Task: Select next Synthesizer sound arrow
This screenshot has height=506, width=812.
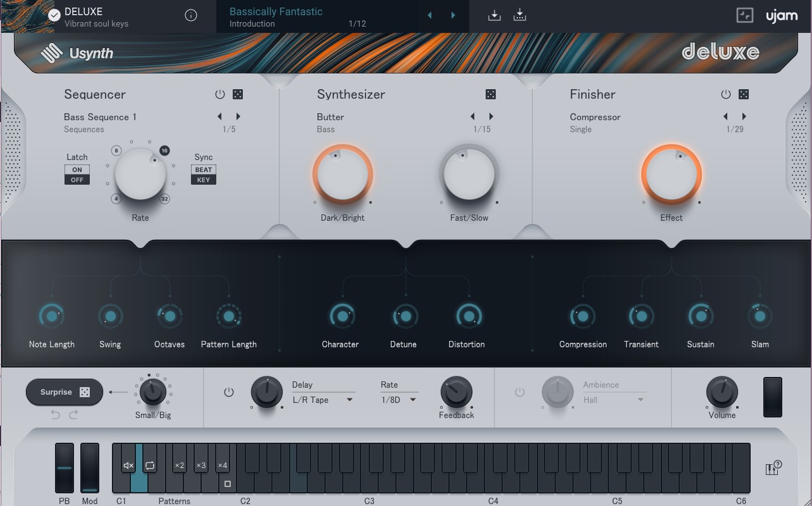Action: (491, 116)
